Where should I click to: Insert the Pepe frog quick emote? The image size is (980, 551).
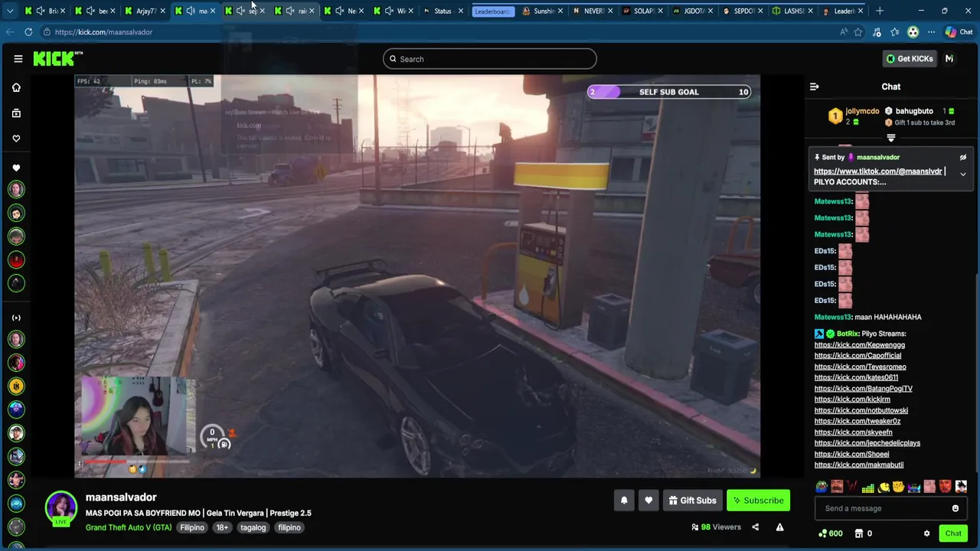coord(822,487)
